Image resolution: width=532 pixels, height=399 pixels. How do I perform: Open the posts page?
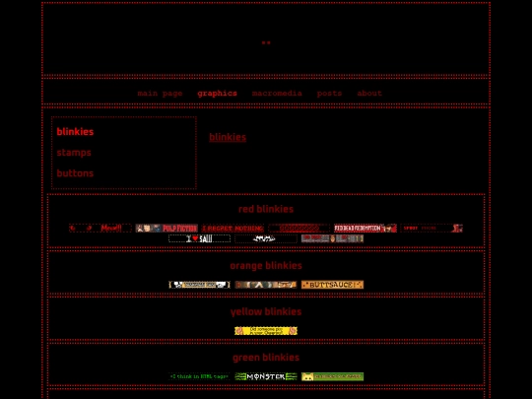tap(329, 94)
